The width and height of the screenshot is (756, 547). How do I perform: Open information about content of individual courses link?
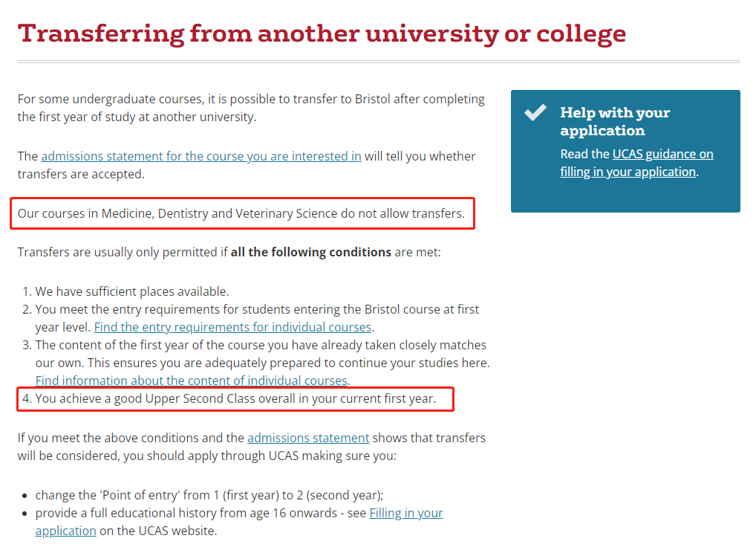pyautogui.click(x=191, y=381)
